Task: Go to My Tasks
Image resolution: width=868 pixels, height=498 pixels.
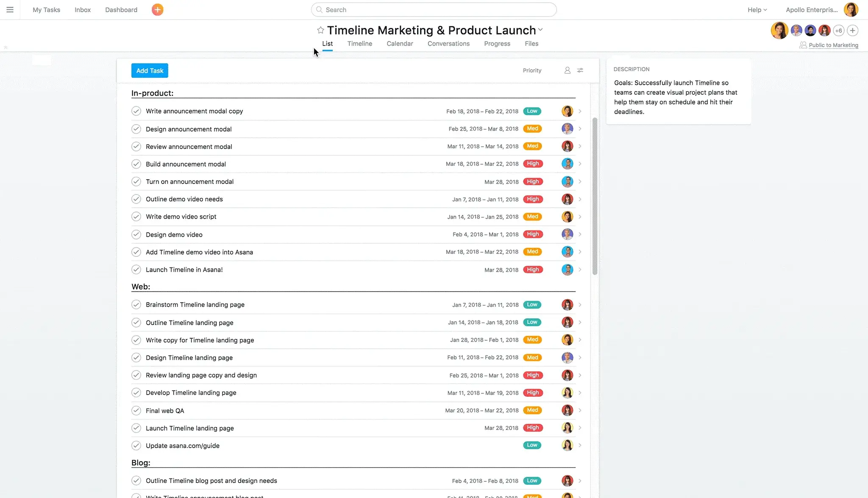Action: click(x=46, y=10)
